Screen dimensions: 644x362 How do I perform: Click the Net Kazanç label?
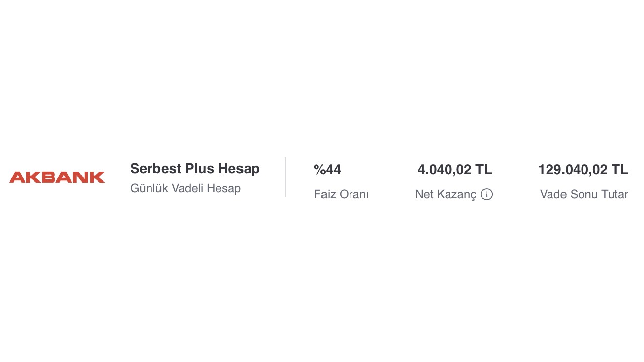click(x=446, y=194)
